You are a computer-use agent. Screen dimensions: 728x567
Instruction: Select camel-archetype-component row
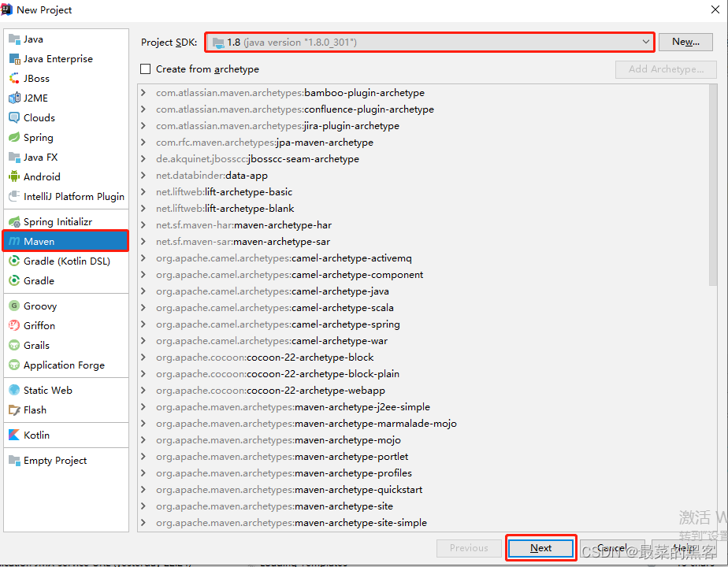423,275
